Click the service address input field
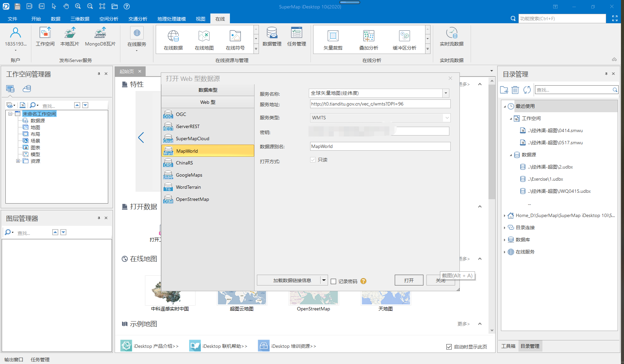 coord(380,104)
